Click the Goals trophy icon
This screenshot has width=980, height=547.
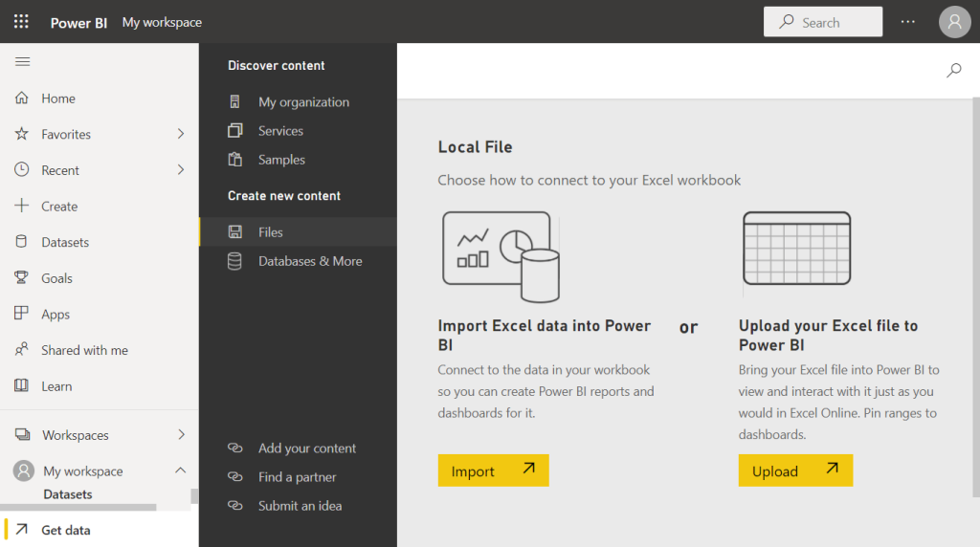[x=21, y=278]
